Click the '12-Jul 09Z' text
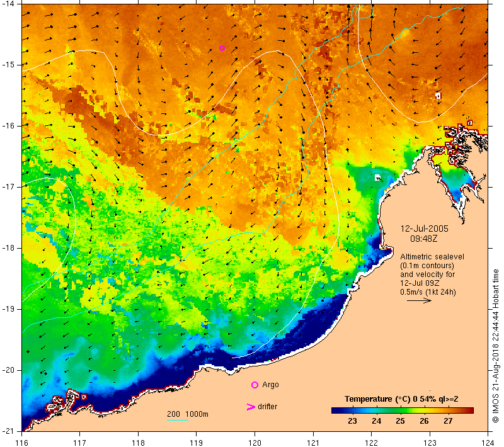504x447 pixels. (420, 283)
